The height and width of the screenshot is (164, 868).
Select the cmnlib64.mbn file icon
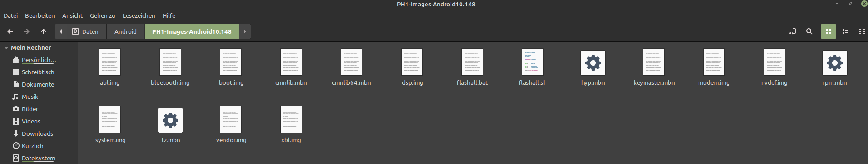(x=352, y=62)
